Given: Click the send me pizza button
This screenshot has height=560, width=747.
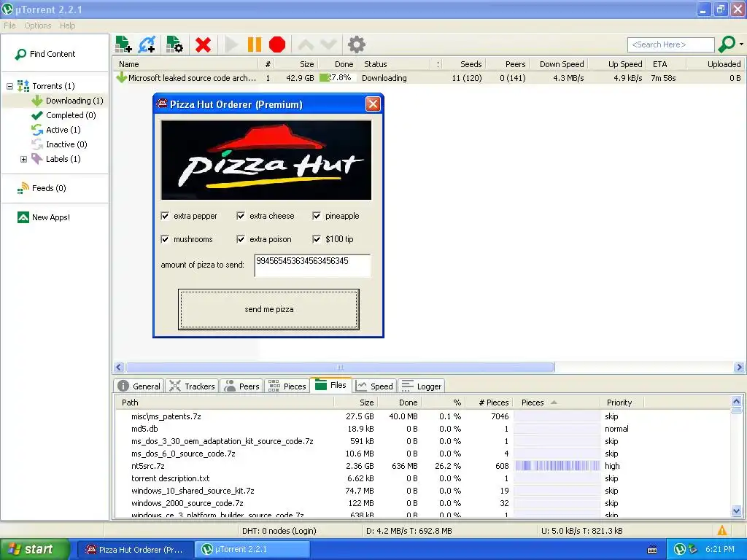Looking at the screenshot, I should (268, 309).
